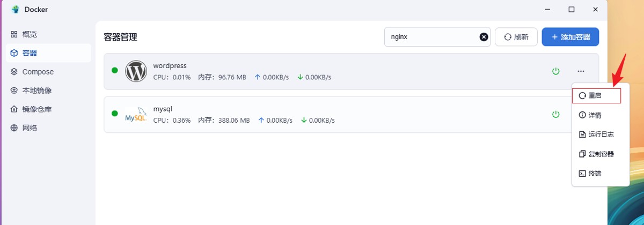Navigate to 网络 in the sidebar
644x225 pixels.
click(x=30, y=128)
